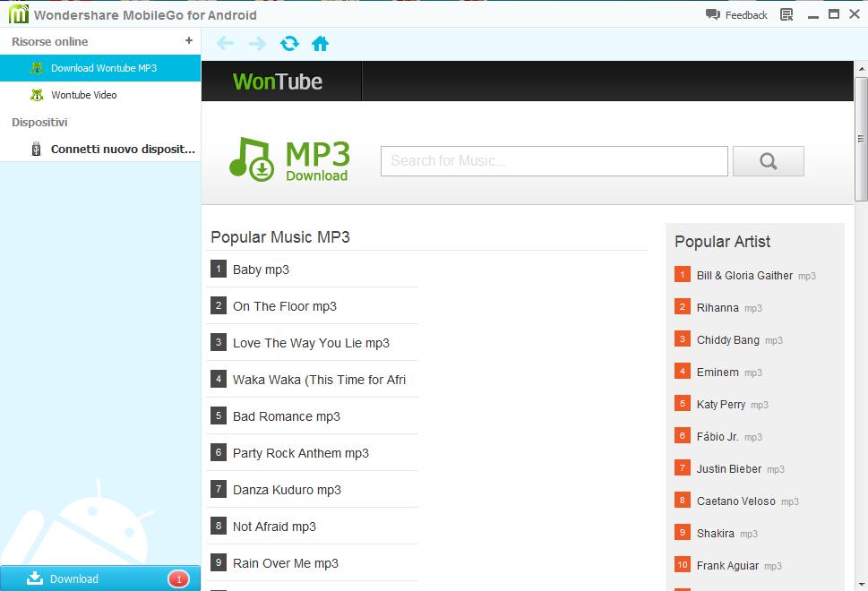Open Love The Way You Lie mp3
Image resolution: width=868 pixels, height=591 pixels.
tap(311, 343)
